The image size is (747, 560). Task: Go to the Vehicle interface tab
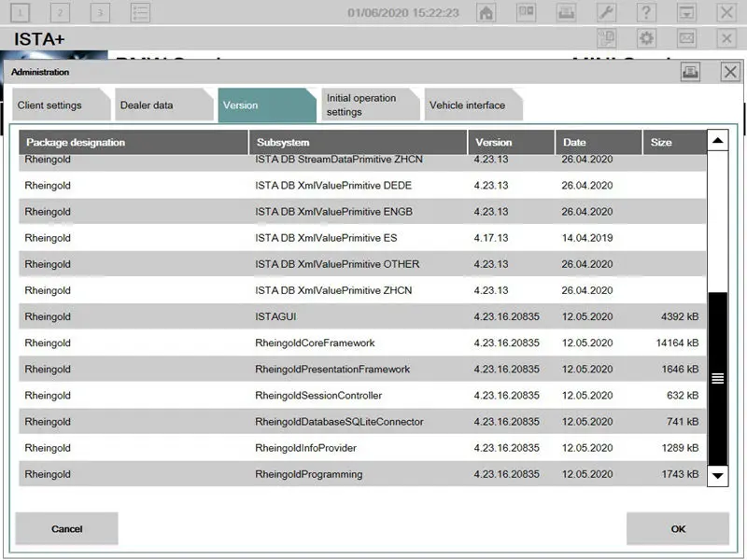point(467,105)
